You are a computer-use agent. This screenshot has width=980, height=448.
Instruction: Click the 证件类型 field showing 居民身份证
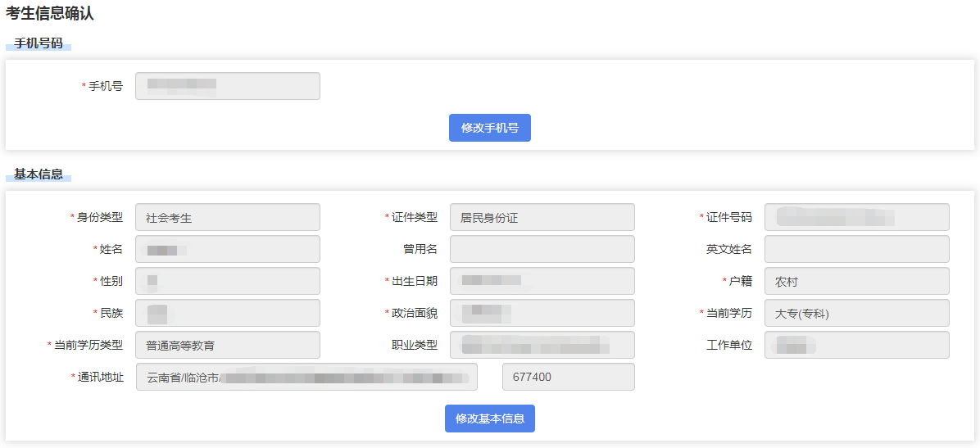[x=542, y=218]
